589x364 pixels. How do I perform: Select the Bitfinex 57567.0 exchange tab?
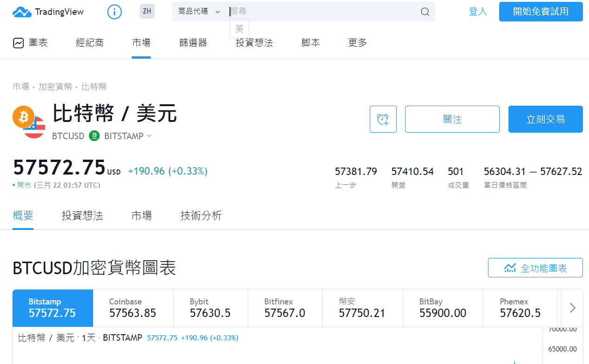[285, 308]
